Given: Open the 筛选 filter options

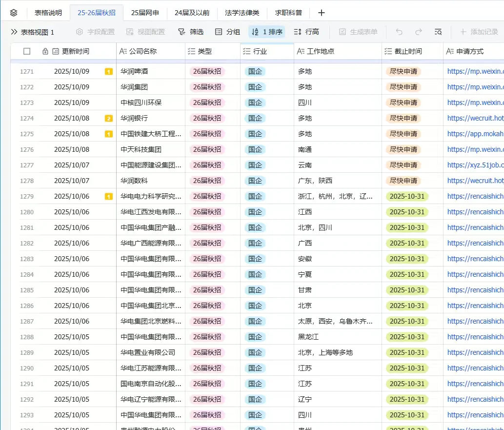Looking at the screenshot, I should pyautogui.click(x=191, y=32).
